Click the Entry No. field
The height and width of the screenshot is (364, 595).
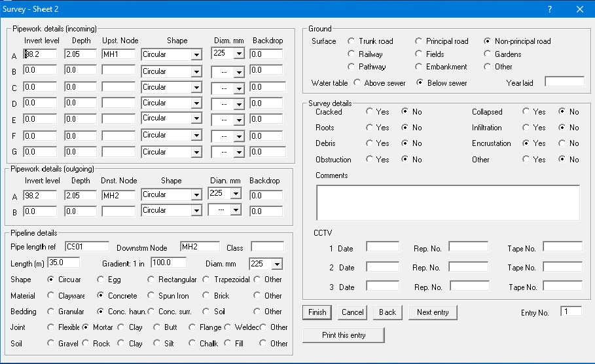coord(571,311)
